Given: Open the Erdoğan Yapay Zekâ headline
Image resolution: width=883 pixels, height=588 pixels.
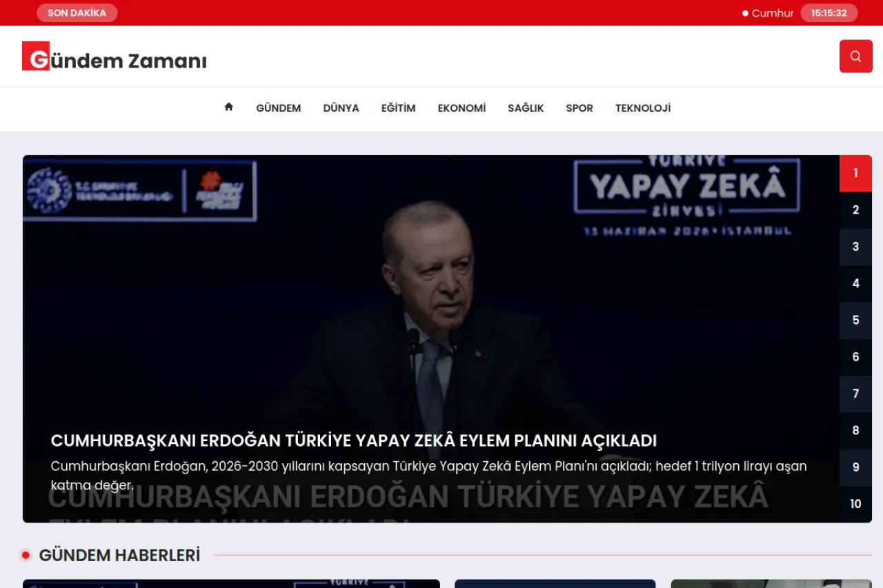Looking at the screenshot, I should 354,440.
